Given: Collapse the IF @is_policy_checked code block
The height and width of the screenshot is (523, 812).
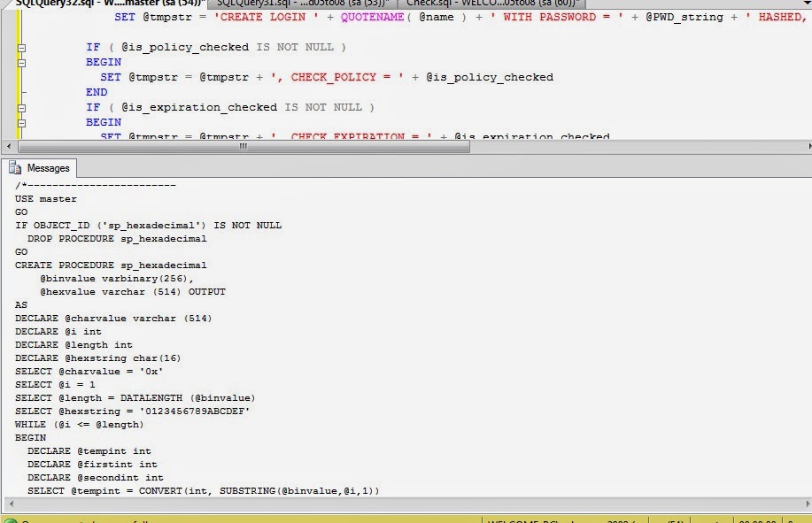Looking at the screenshot, I should click(22, 48).
